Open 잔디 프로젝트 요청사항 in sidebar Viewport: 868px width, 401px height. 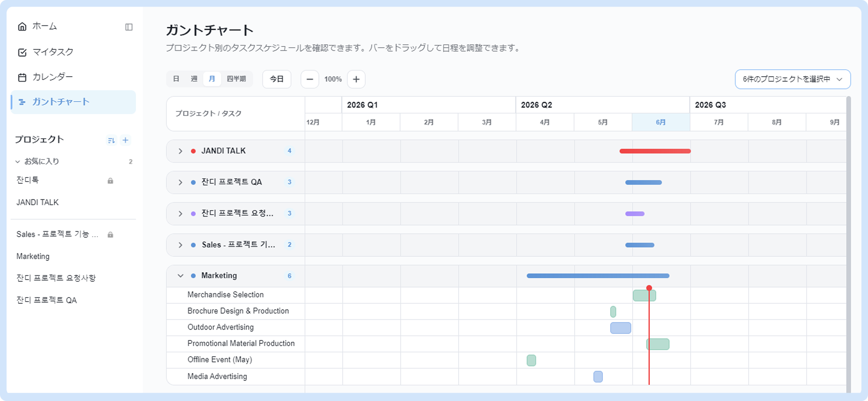[56, 278]
